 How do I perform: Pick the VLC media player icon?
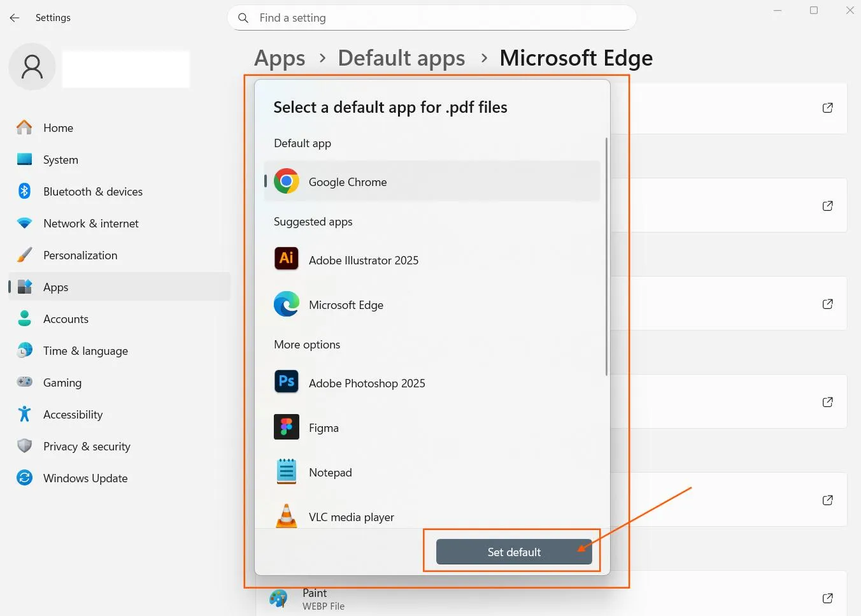tap(287, 516)
